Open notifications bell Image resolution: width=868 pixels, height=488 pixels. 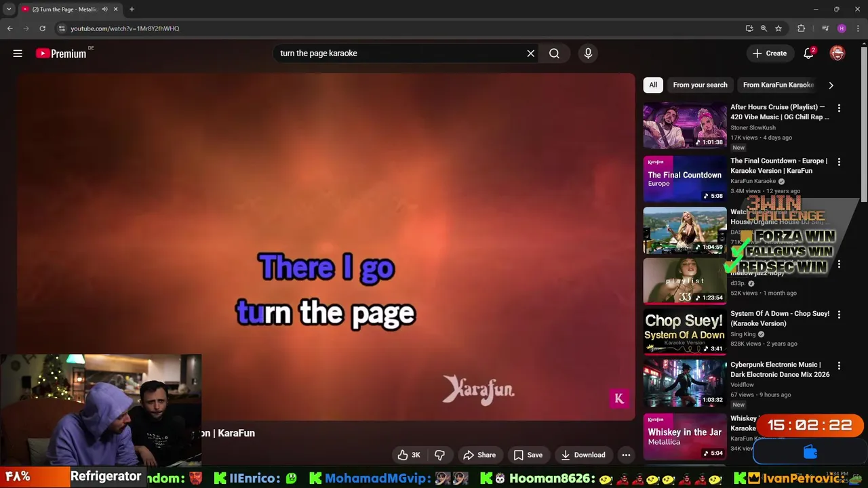808,54
